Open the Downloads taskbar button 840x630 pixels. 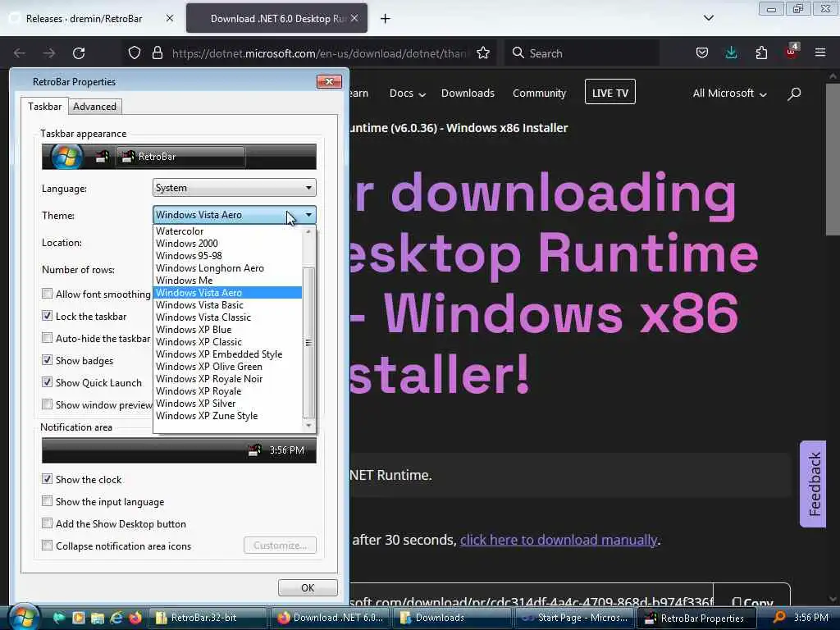453,618
